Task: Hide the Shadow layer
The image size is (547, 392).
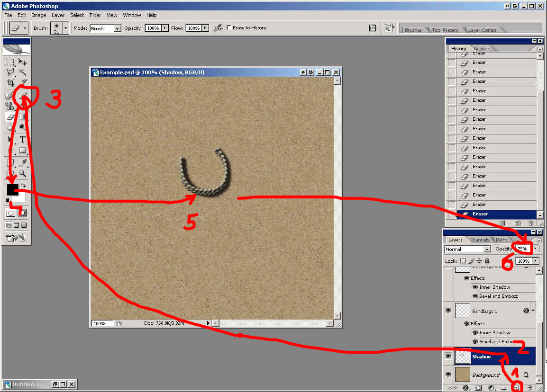Action: (x=448, y=356)
